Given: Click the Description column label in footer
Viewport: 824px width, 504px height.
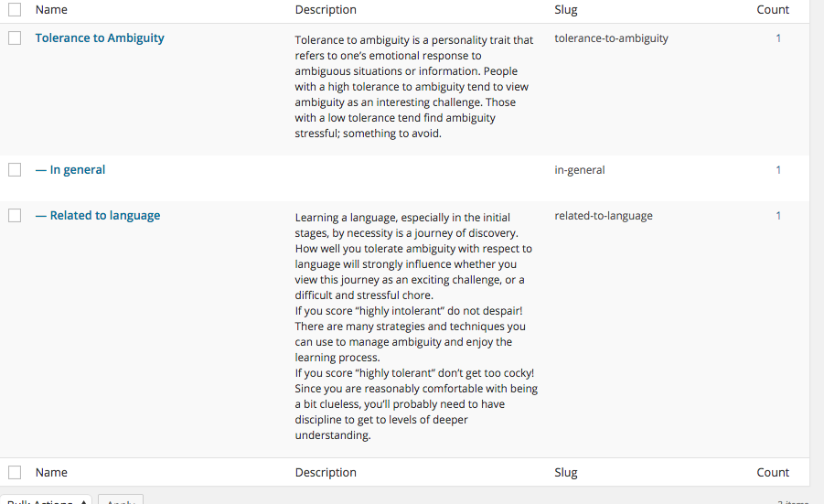Looking at the screenshot, I should pyautogui.click(x=326, y=473).
